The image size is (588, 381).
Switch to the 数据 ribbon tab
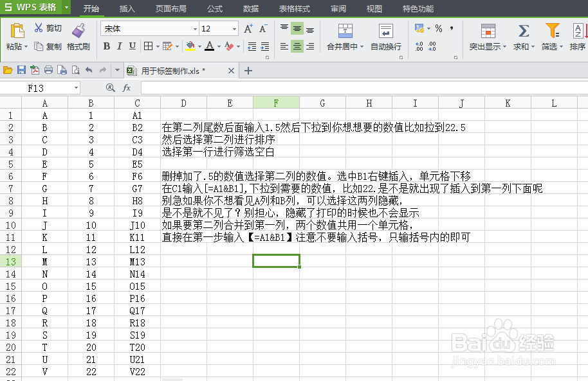pos(250,8)
